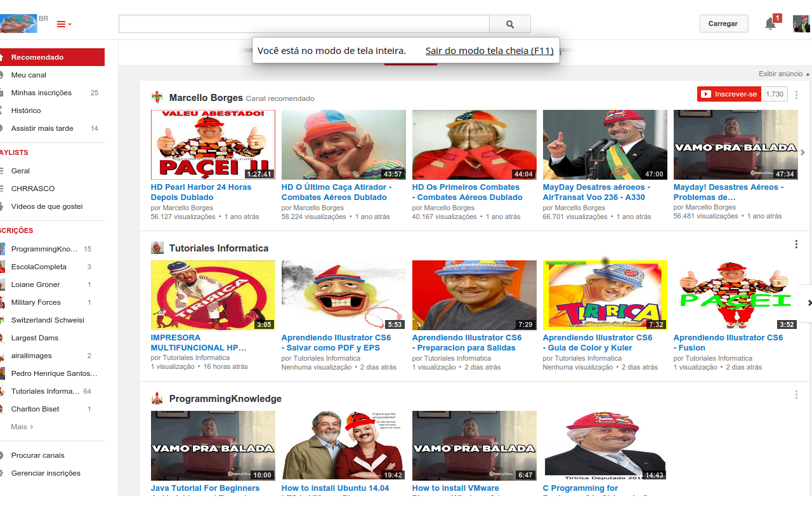812x508 pixels.
Task: Click Sair do modo tela cheia link
Action: pyautogui.click(x=489, y=51)
